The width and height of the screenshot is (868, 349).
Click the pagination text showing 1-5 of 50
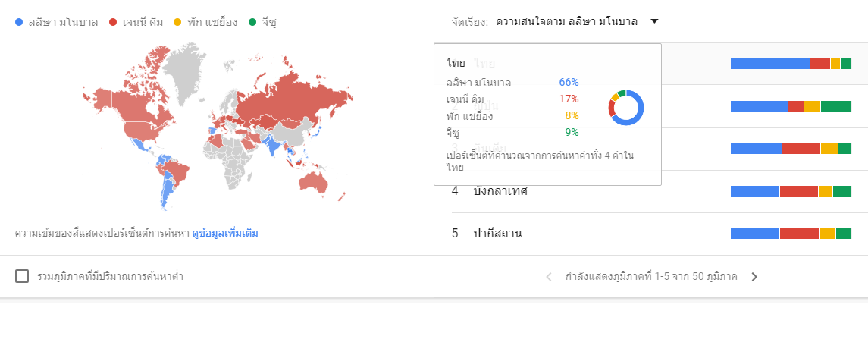(651, 277)
